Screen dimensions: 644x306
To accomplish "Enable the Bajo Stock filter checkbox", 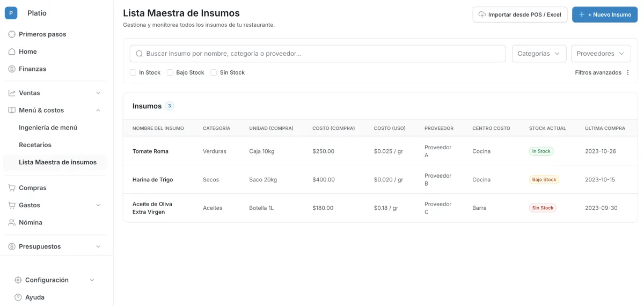I will [x=170, y=72].
